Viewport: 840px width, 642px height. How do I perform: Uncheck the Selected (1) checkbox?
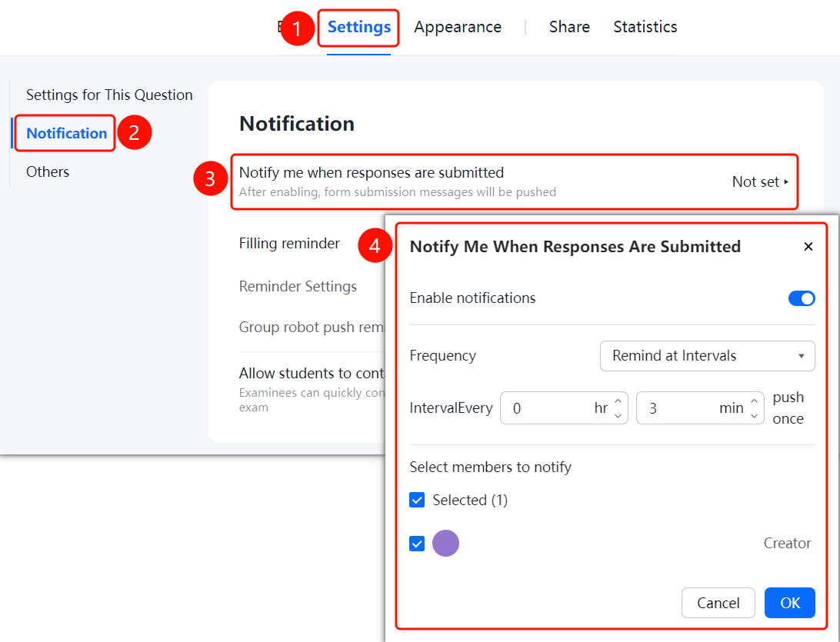[417, 500]
